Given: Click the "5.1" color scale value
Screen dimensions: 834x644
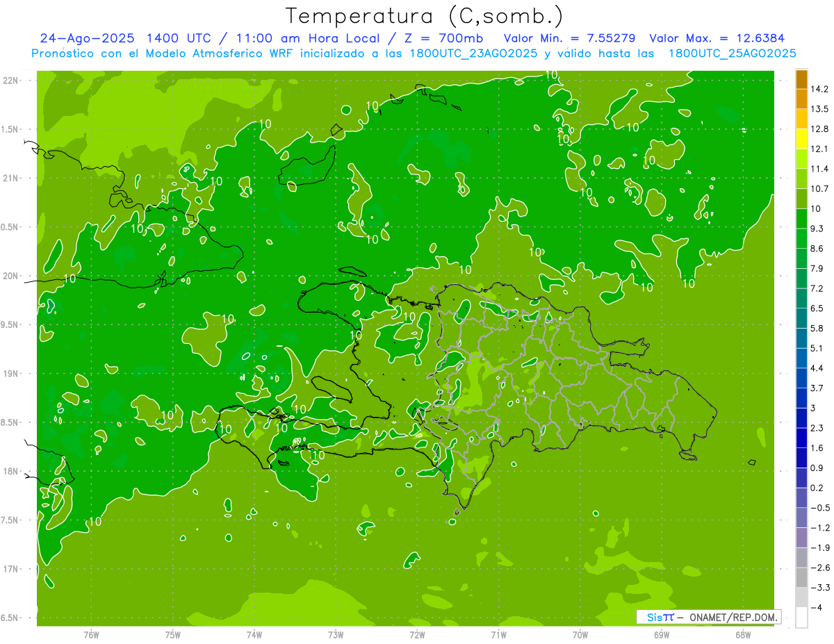Looking at the screenshot, I should [x=817, y=348].
